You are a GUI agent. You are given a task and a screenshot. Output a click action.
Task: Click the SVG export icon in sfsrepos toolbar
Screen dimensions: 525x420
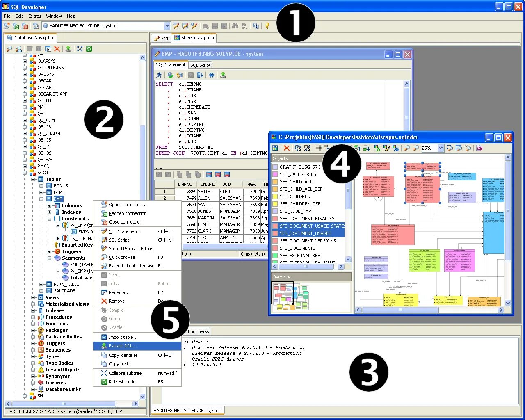pos(479,148)
